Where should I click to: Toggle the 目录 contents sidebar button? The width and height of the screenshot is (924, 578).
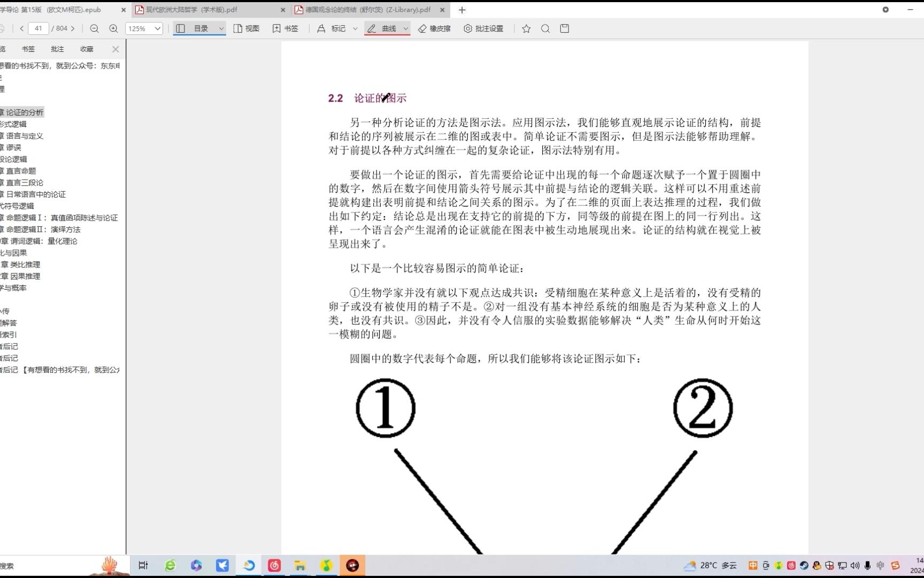[x=193, y=28]
